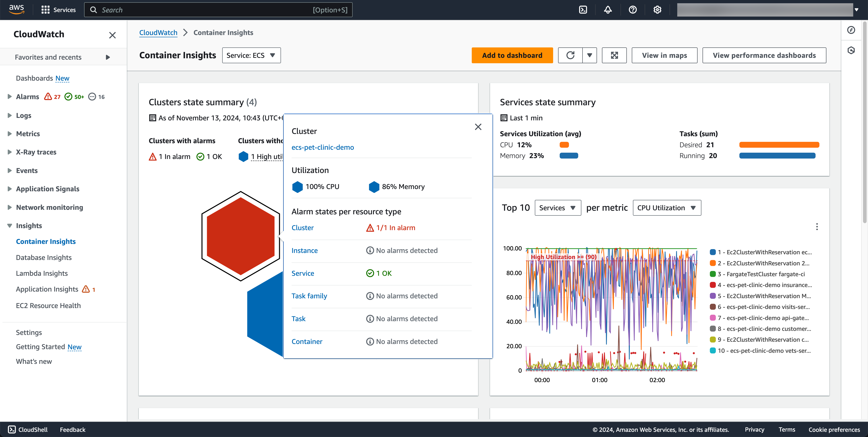The height and width of the screenshot is (437, 868).
Task: Open CloudShell icon in top bar
Action: (583, 10)
